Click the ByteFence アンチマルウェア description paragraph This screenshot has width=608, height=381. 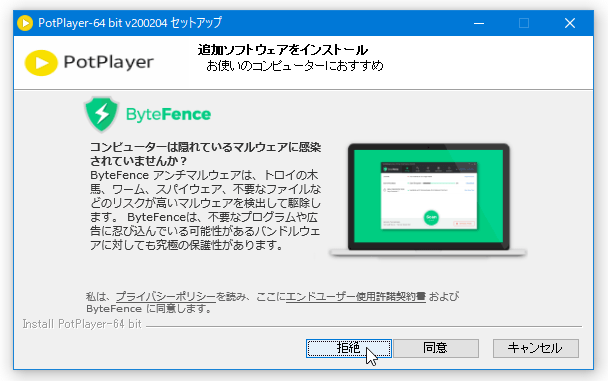click(x=206, y=210)
